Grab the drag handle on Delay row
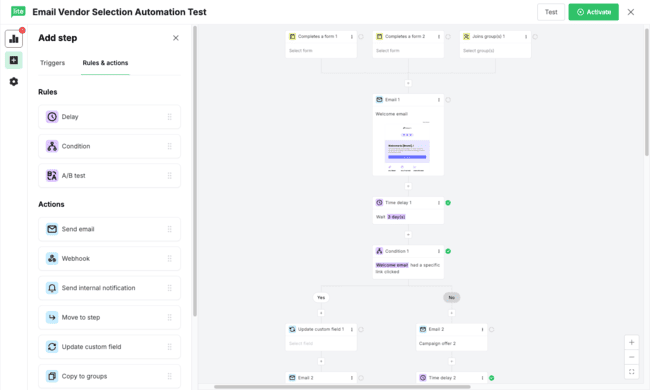Screen dimensions: 650x390 pyautogui.click(x=170, y=117)
